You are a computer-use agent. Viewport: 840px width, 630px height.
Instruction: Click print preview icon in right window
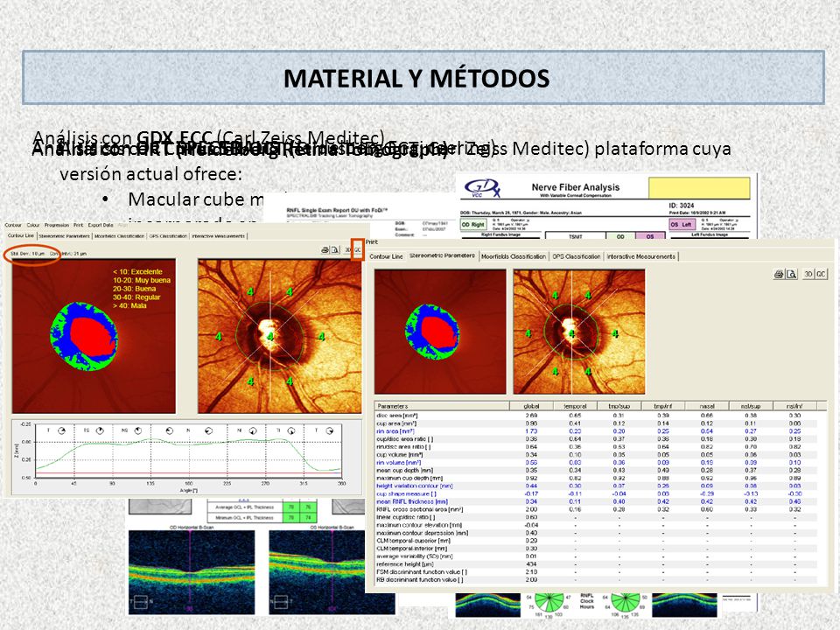coord(791,274)
